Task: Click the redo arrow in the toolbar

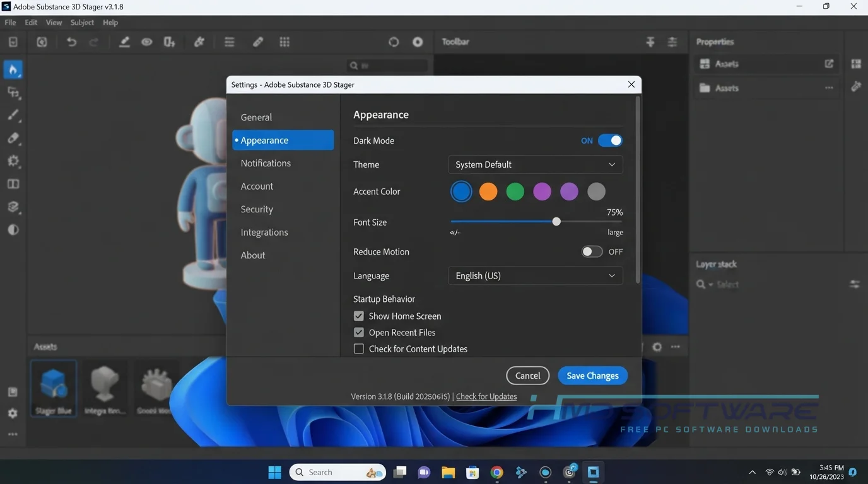Action: pyautogui.click(x=94, y=42)
